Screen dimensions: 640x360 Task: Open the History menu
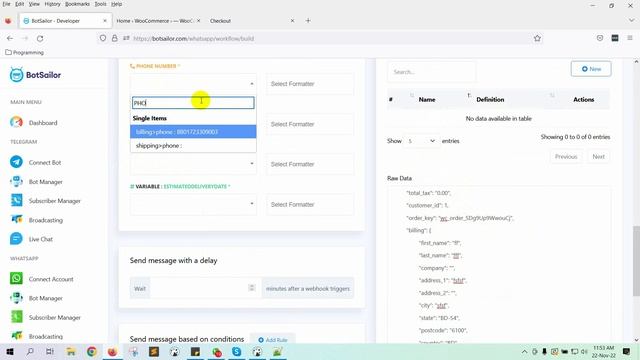point(52,4)
